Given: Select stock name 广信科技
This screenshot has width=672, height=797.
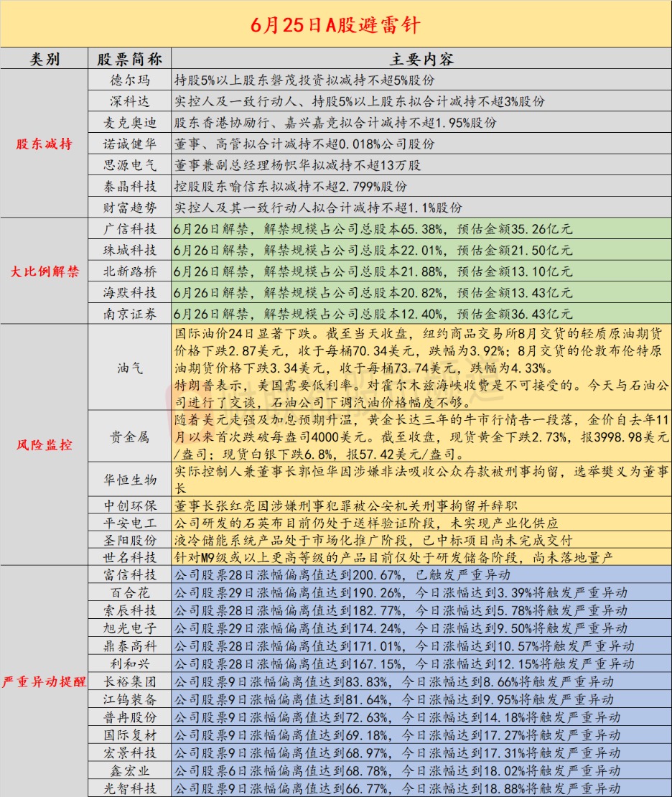Looking at the screenshot, I should coord(130,229).
